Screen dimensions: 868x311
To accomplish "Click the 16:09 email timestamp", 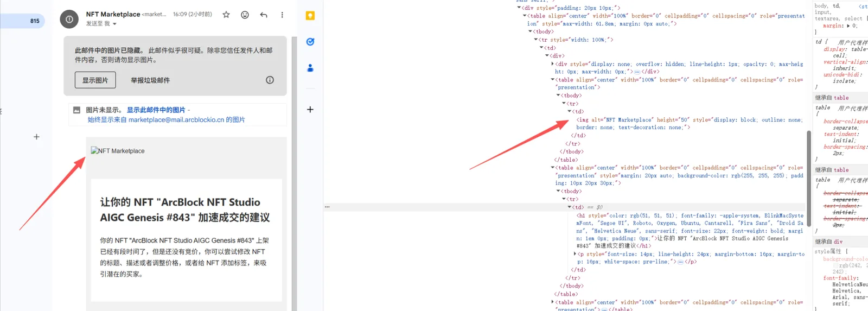I will (193, 14).
